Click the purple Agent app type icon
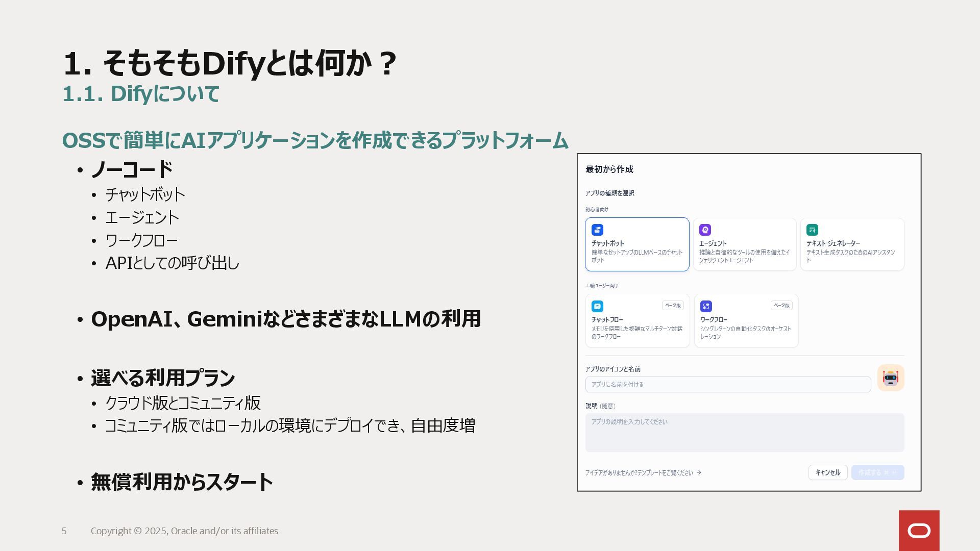The height and width of the screenshot is (551, 980). [x=705, y=230]
